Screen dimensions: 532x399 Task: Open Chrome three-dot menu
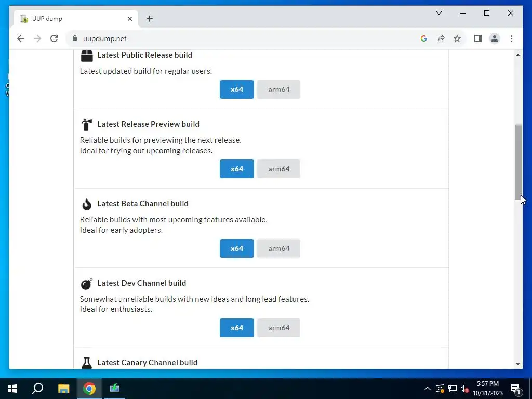[x=511, y=38]
